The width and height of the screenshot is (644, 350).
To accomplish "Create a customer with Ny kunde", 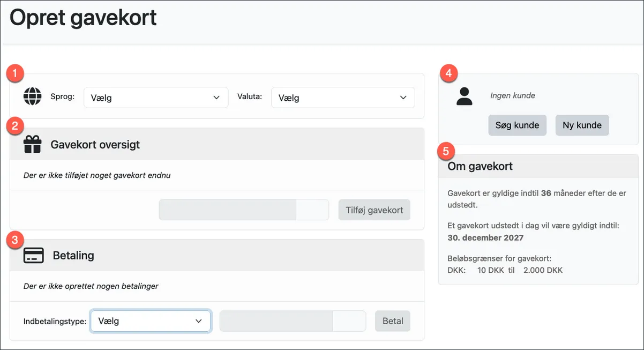I will click(582, 125).
